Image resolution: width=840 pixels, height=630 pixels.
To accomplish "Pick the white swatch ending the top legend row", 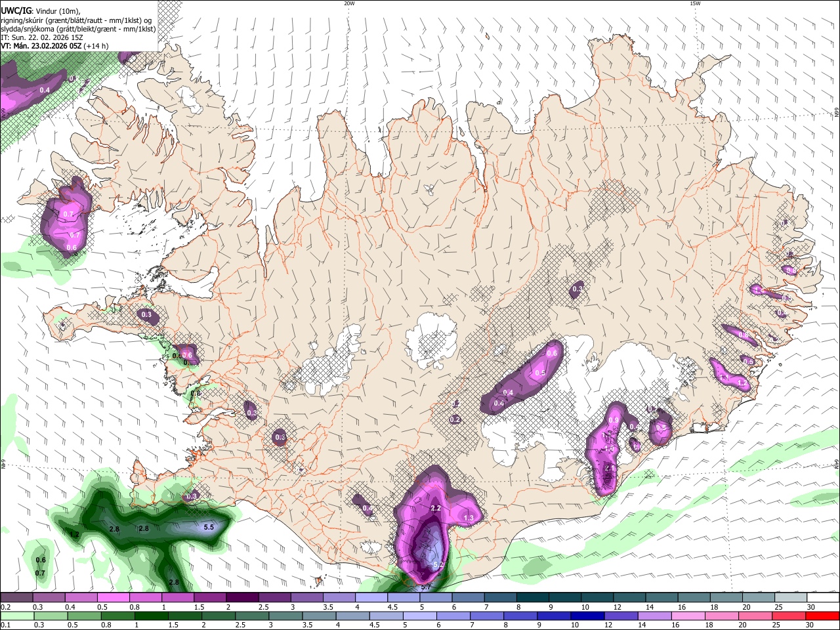I will [822, 598].
